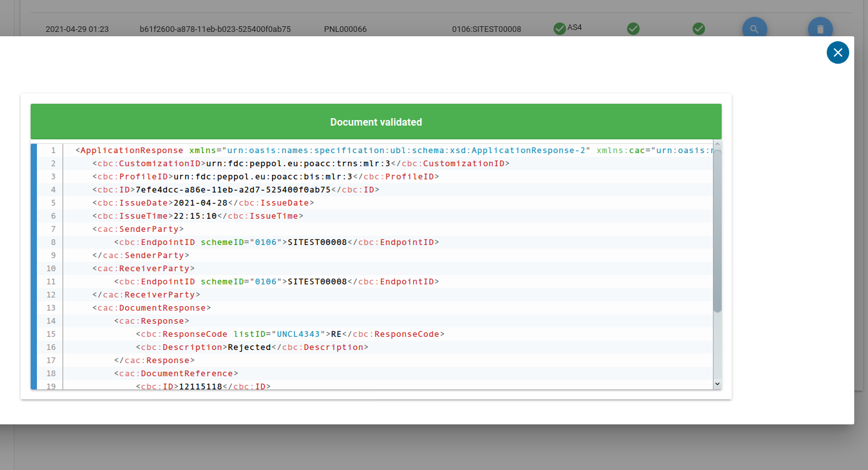The image size is (868, 470).
Task: Click the ID value 7efe4dcc-a86e-11eb-a2d7-525400f0ab75
Action: 233,190
